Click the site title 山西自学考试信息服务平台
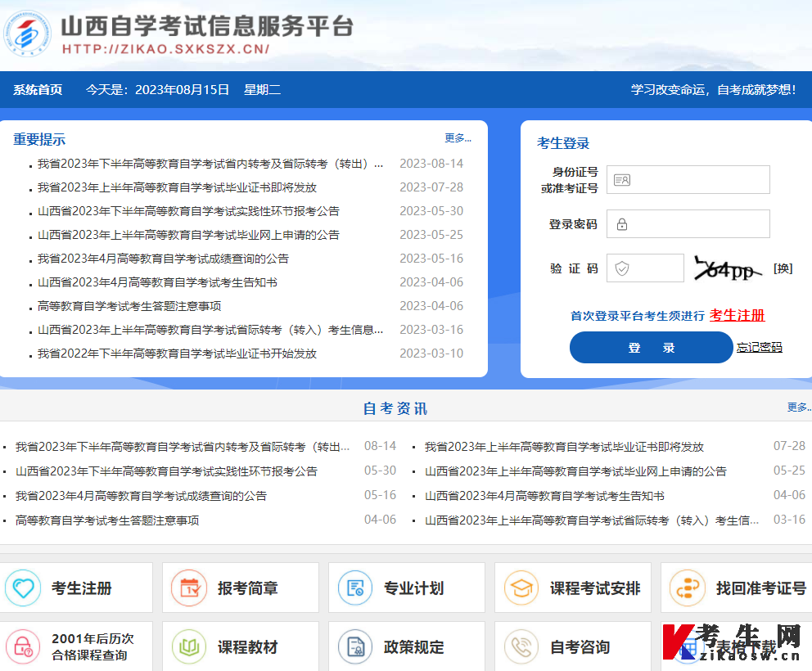 (207, 26)
